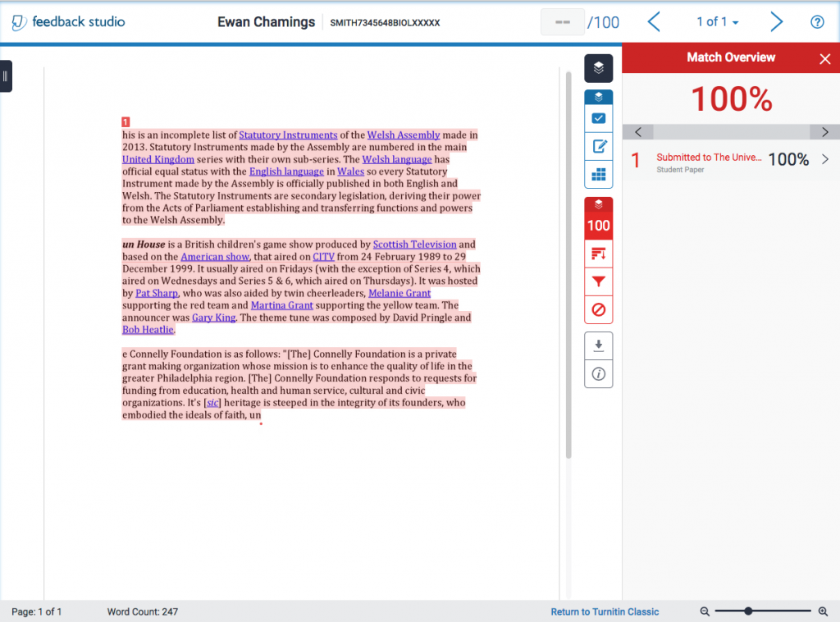Show submission information icon
This screenshot has width=840, height=622.
598,374
